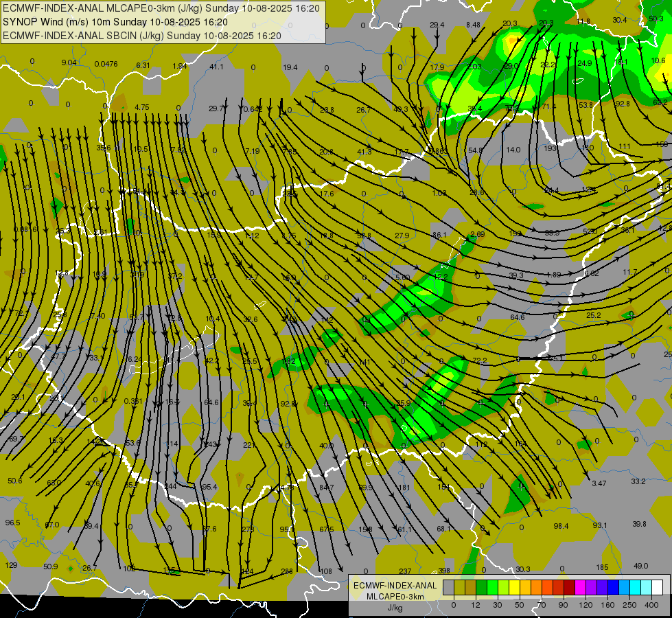Image resolution: width=672 pixels, height=618 pixels.
Task: Click the map value 237
Action: click(405, 571)
